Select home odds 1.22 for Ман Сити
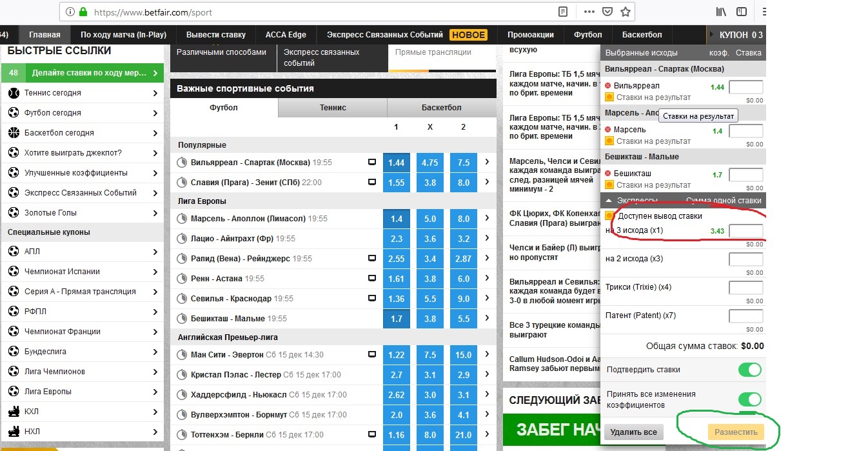Image resolution: width=868 pixels, height=451 pixels. pyautogui.click(x=396, y=355)
